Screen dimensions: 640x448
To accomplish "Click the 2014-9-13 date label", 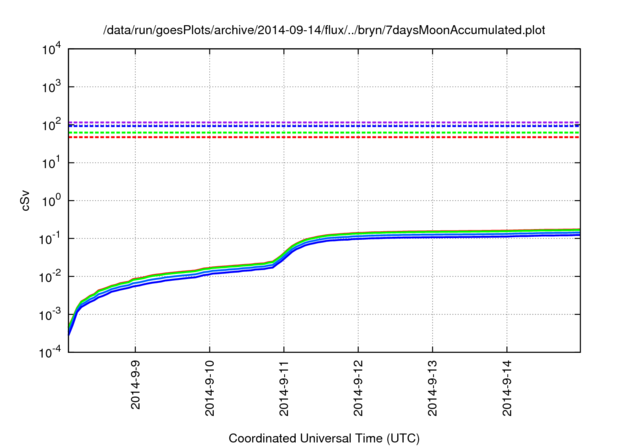I will pyautogui.click(x=432, y=388).
